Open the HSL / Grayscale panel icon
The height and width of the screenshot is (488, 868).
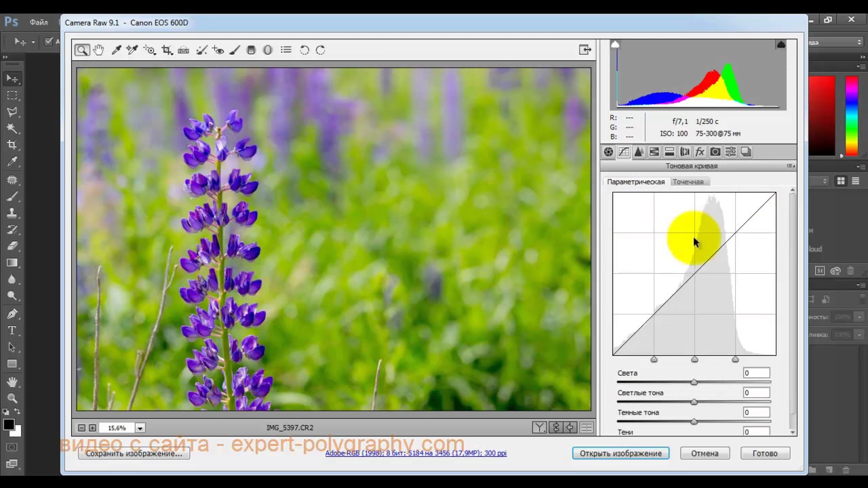pos(654,152)
